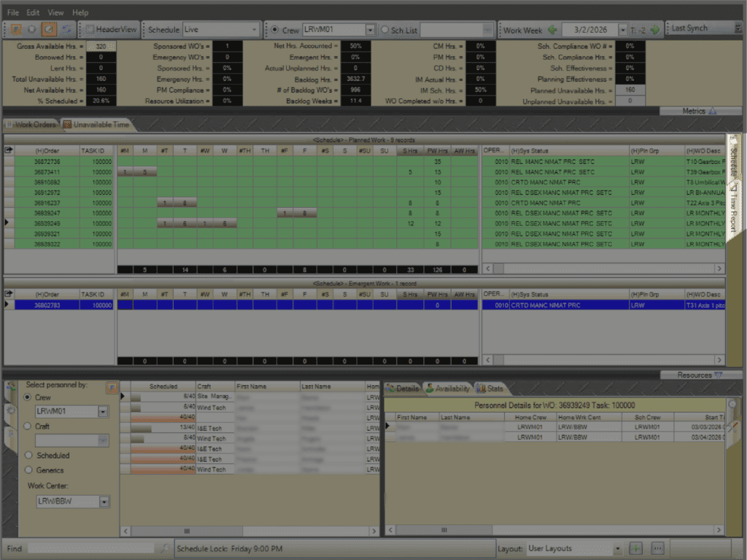Enable the HeaderView checkbox

tap(90, 30)
